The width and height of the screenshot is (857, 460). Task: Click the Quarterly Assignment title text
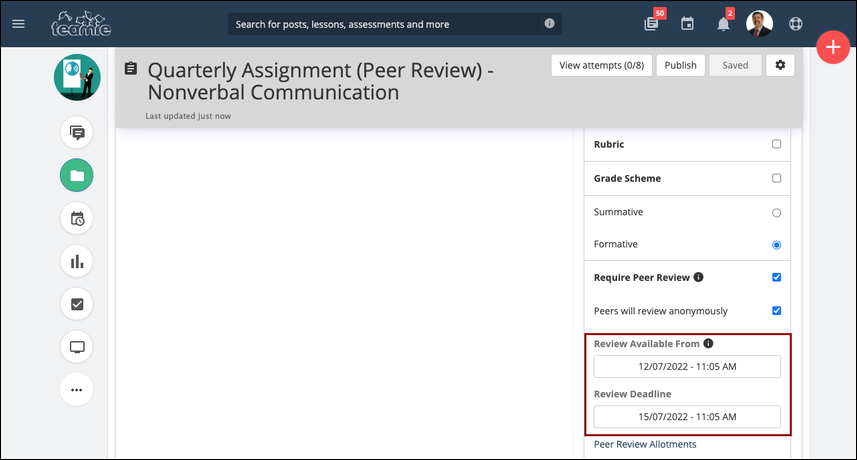point(320,81)
